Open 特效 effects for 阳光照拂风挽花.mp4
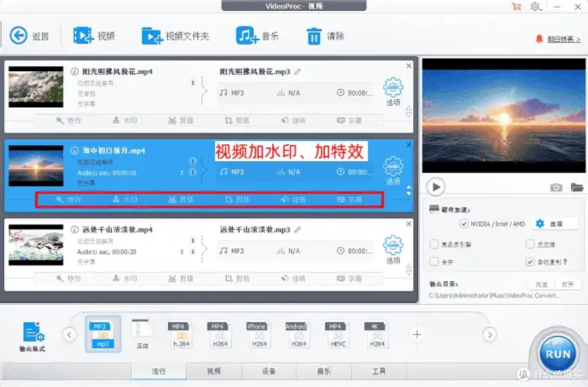588x387 pixels. click(69, 120)
